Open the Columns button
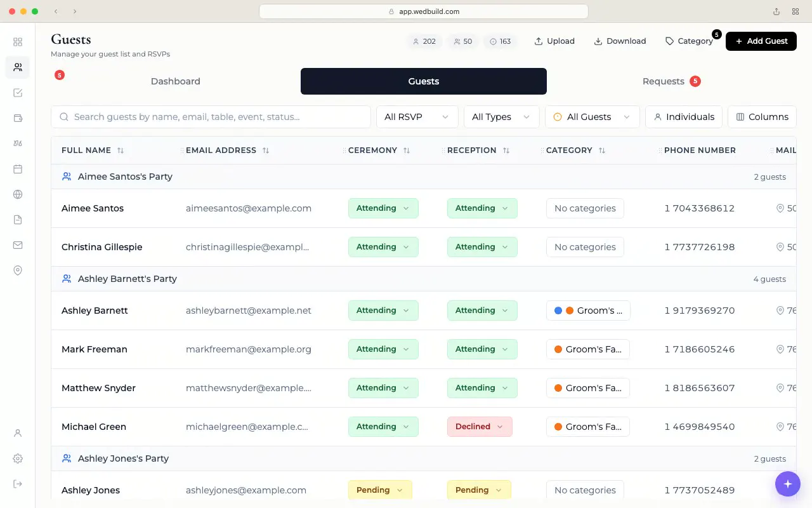 click(x=762, y=117)
